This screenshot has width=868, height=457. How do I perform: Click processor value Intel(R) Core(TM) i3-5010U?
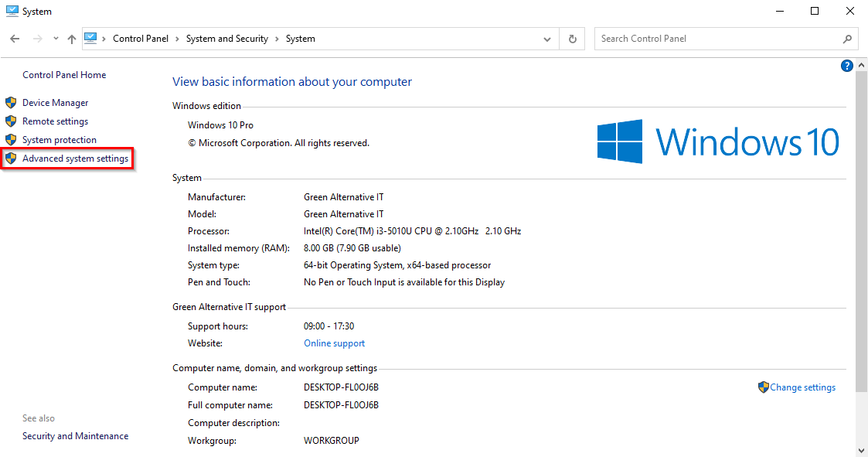413,231
